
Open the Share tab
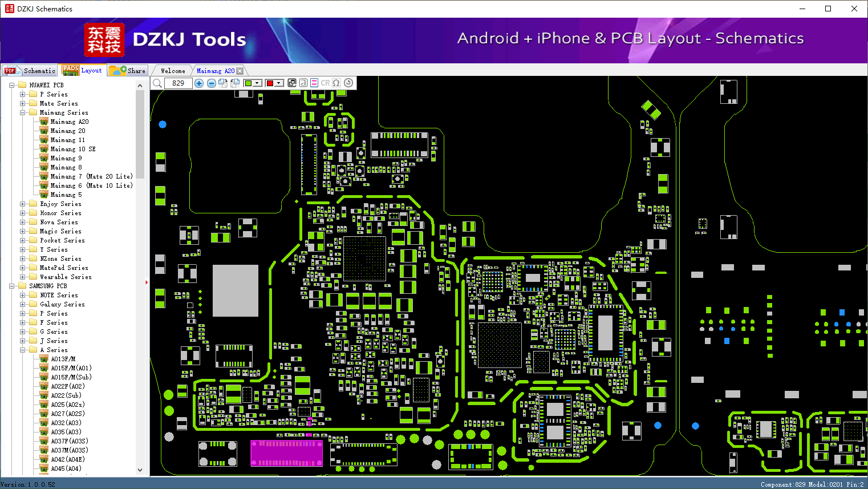[x=128, y=71]
